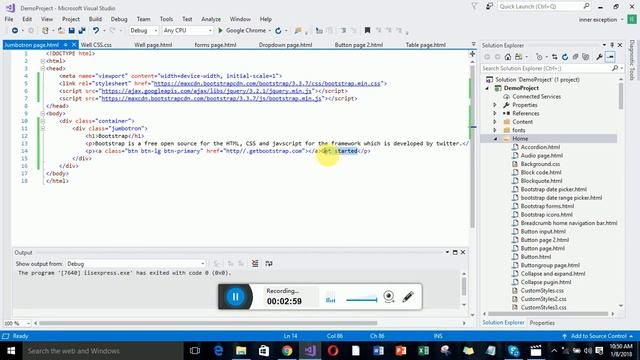Click the Undo arrow icon
The width and height of the screenshot is (640, 360).
click(x=96, y=31)
